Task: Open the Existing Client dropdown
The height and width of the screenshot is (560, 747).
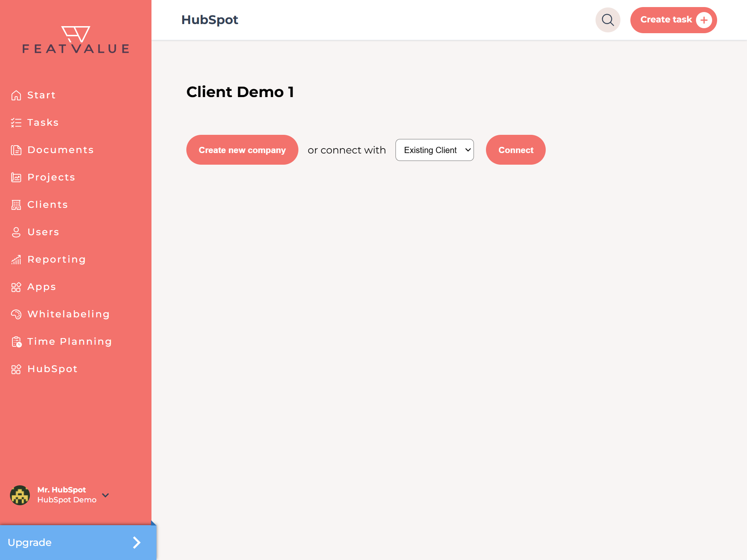Action: click(435, 150)
